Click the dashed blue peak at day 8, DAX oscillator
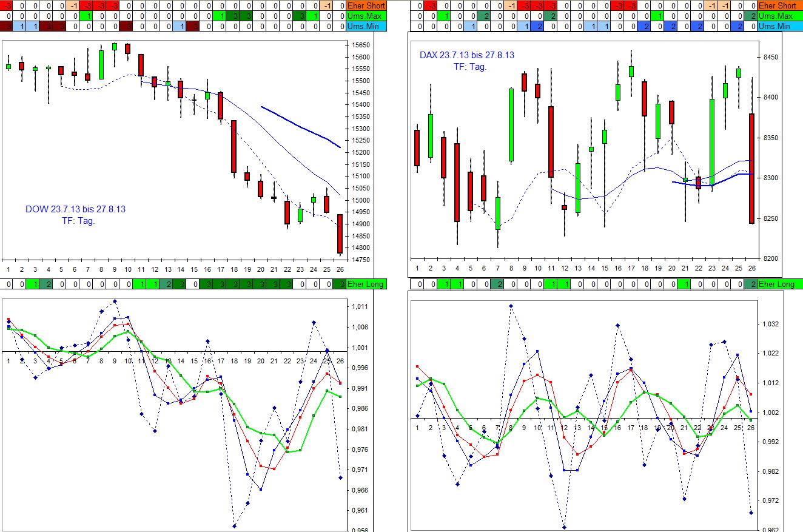The width and height of the screenshot is (803, 532). [x=511, y=306]
